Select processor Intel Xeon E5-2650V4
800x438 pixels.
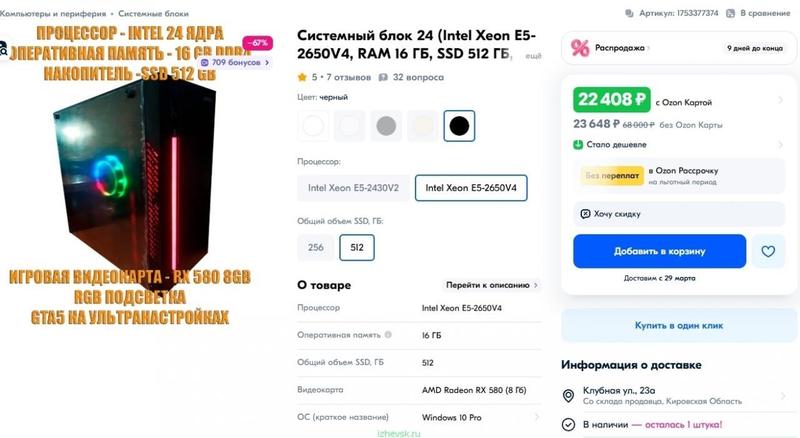click(x=471, y=188)
